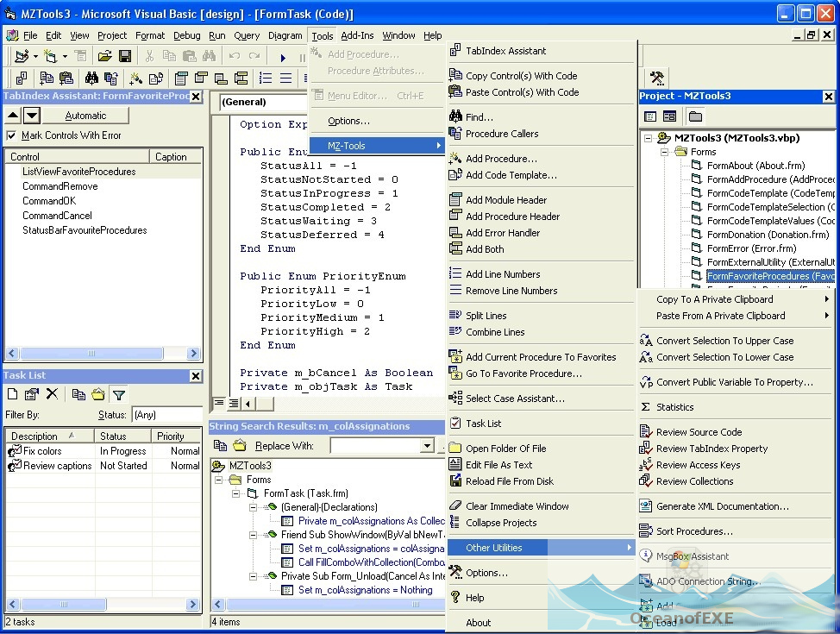Click the copy icon in Task List toolbar
The image size is (840, 634).
[x=78, y=394]
